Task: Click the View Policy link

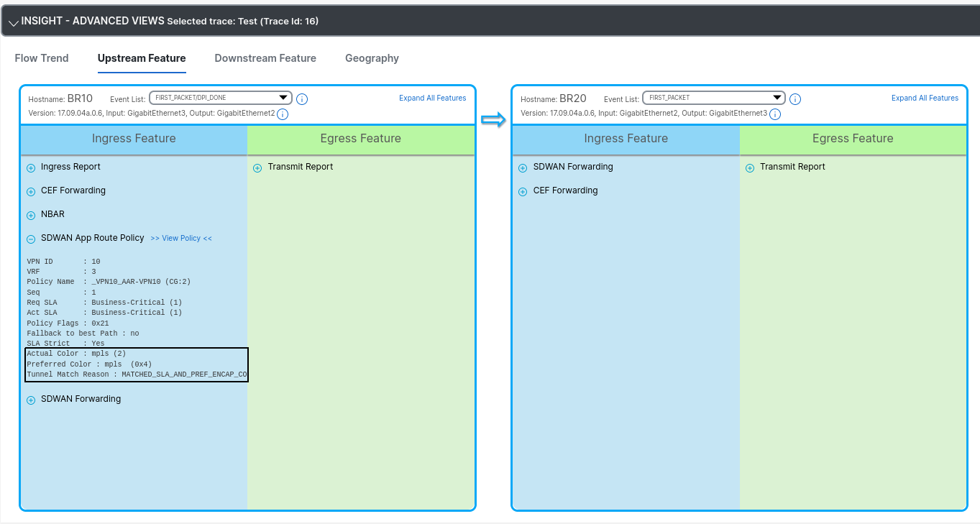Action: pyautogui.click(x=181, y=239)
